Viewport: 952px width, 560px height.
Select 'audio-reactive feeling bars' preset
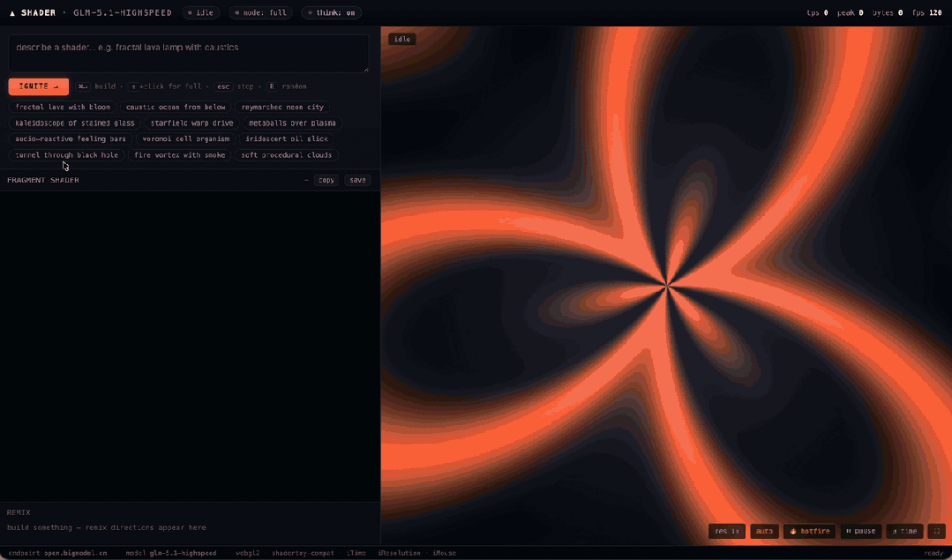click(x=71, y=139)
